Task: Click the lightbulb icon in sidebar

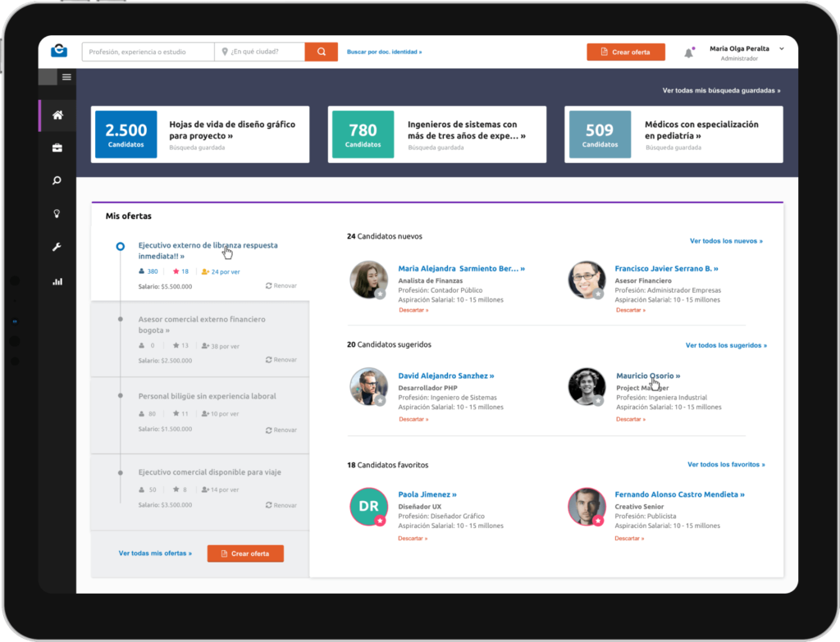Action: click(57, 214)
